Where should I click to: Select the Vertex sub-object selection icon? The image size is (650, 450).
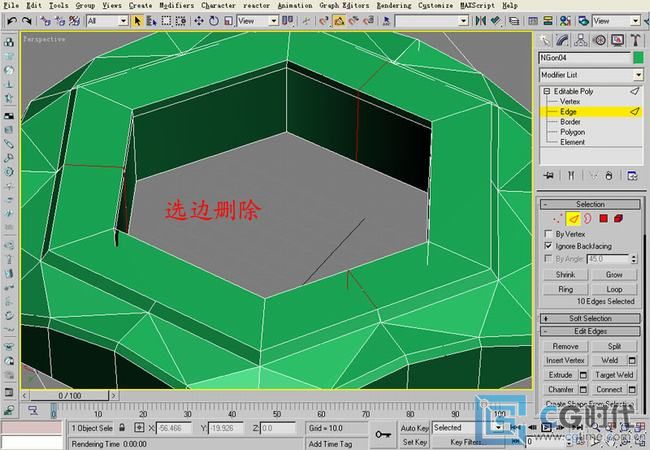point(558,218)
